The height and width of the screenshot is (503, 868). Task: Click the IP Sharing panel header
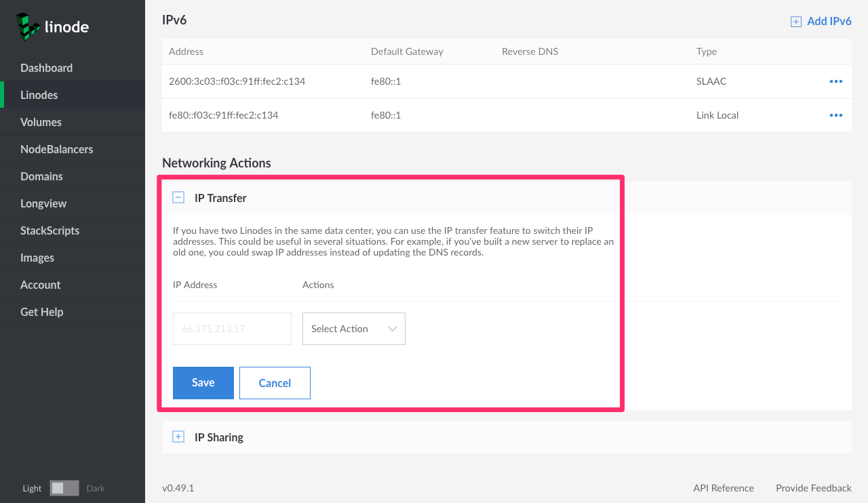[219, 437]
